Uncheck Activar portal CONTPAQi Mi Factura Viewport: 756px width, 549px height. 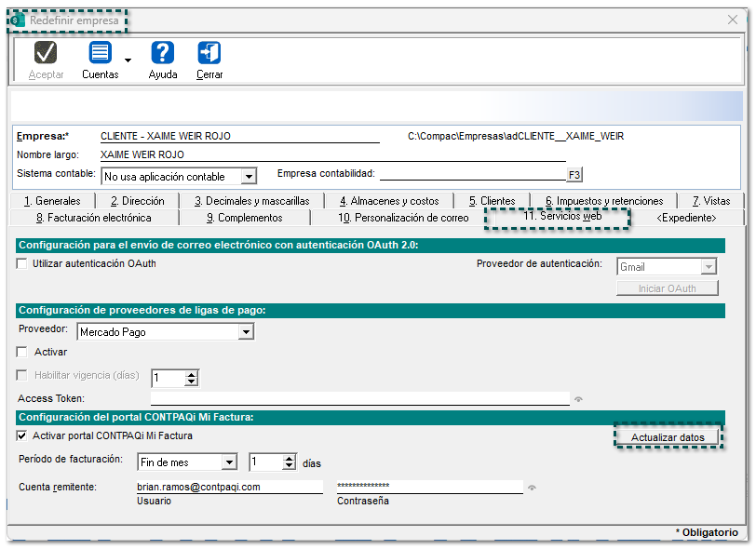(22, 435)
